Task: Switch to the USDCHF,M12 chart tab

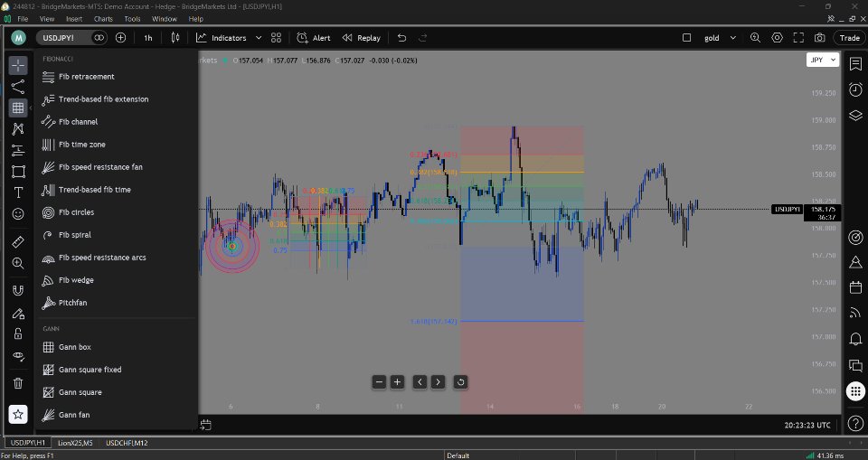Action: [127, 443]
